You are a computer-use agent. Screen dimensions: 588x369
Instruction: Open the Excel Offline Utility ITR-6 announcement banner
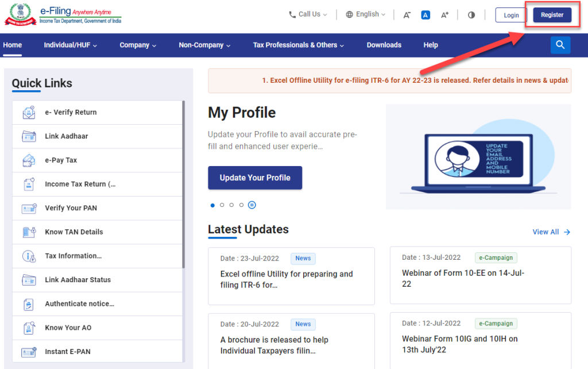tap(390, 80)
